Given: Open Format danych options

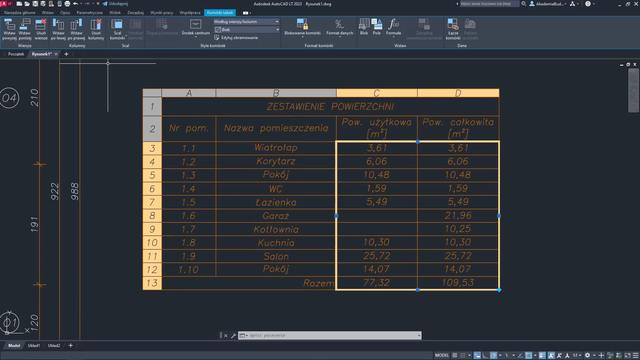Looking at the screenshot, I should tap(339, 27).
